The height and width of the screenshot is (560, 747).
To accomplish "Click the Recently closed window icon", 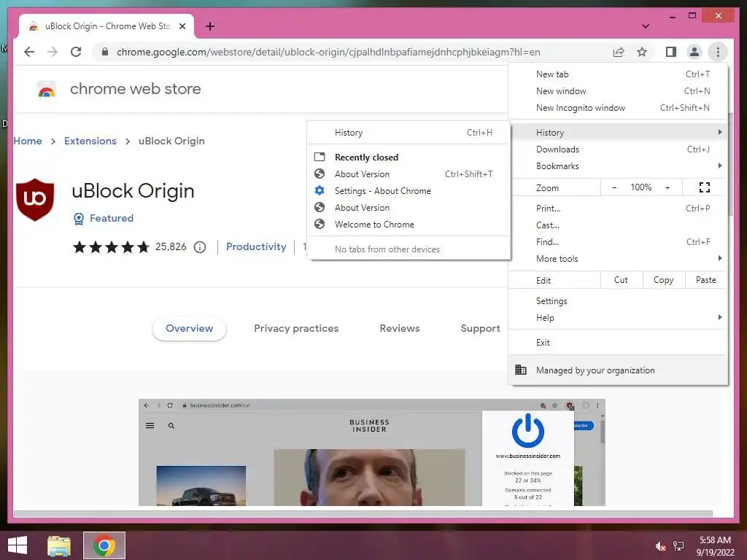I will [320, 157].
